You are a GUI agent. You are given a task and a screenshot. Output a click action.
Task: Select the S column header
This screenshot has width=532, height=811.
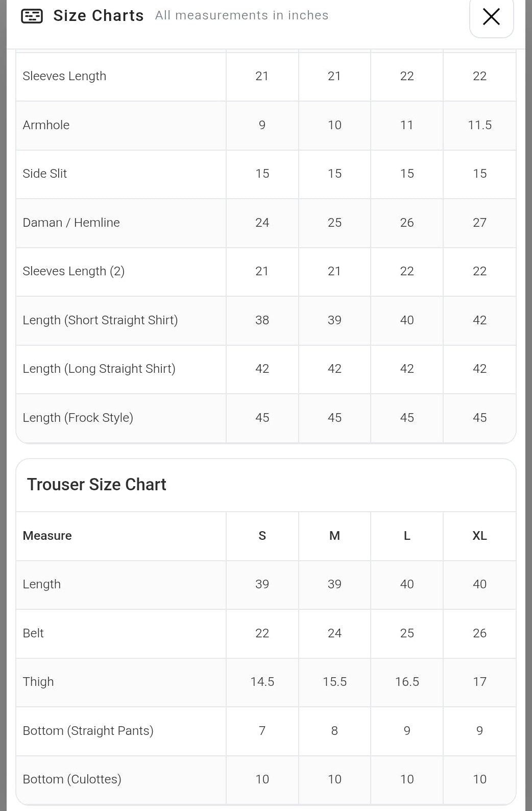pyautogui.click(x=262, y=536)
